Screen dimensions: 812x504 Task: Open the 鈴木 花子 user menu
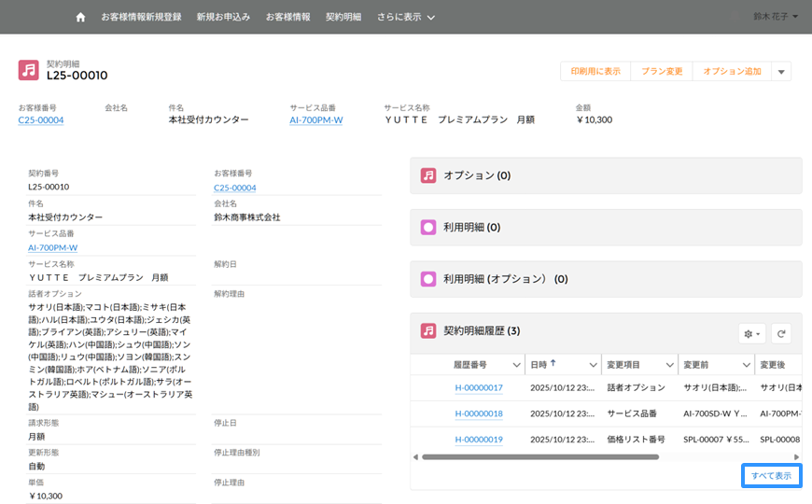[x=775, y=16]
